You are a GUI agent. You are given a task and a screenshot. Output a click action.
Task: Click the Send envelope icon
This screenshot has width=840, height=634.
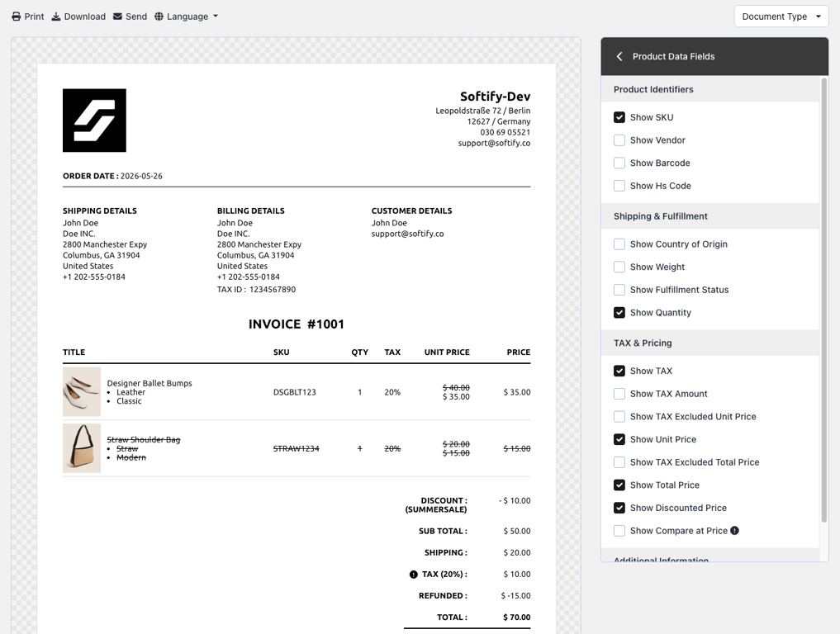point(117,17)
